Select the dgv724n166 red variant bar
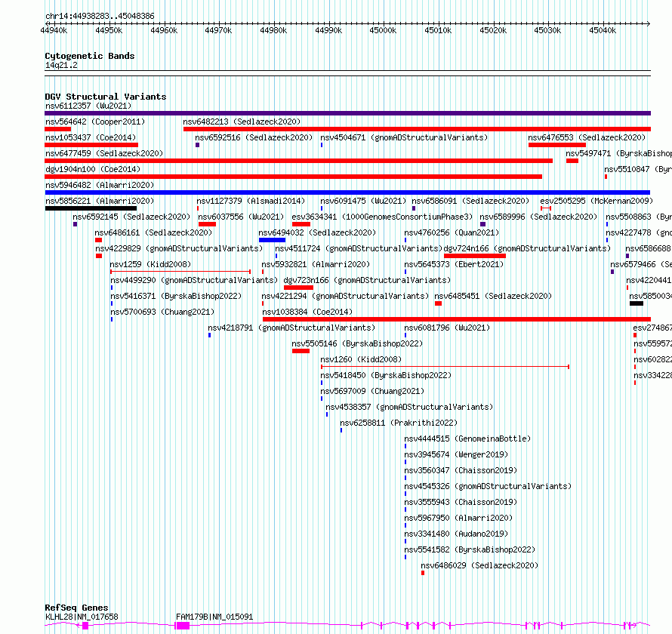 (475, 256)
